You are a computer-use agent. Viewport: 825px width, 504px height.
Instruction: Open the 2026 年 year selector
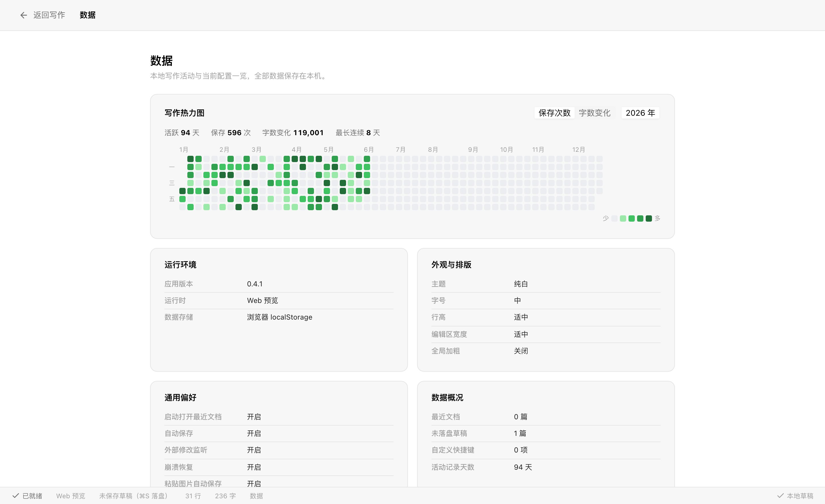(x=640, y=113)
